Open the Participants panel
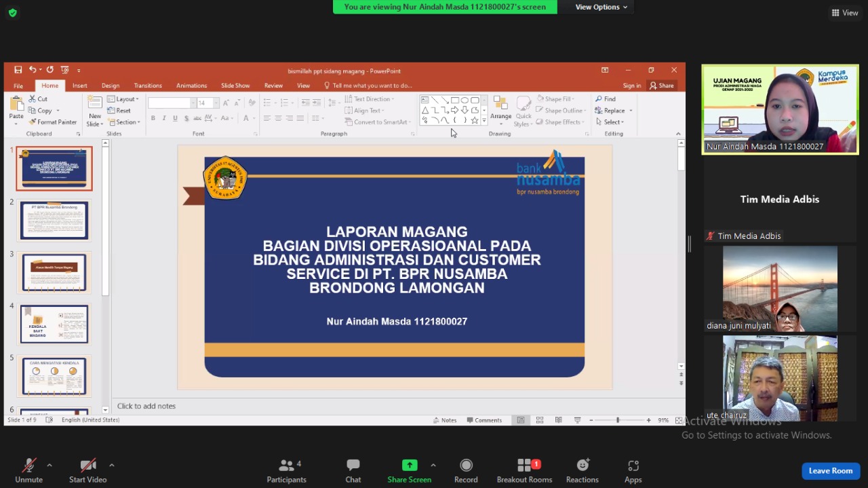Screen dimensions: 868x488 [287, 471]
